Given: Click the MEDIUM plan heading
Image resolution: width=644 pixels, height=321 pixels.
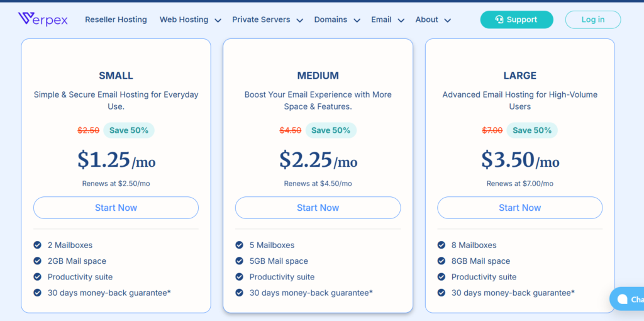Looking at the screenshot, I should click(x=318, y=76).
